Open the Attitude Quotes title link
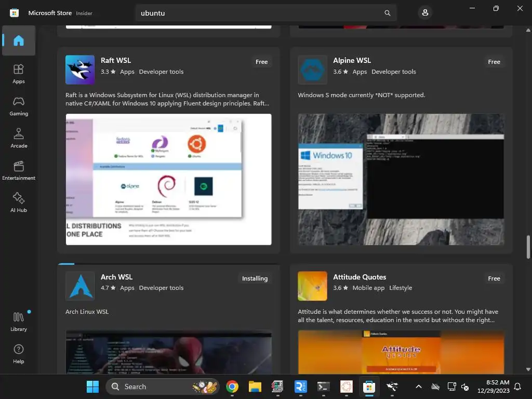Screen dimensions: 532x399 [x=360, y=277]
